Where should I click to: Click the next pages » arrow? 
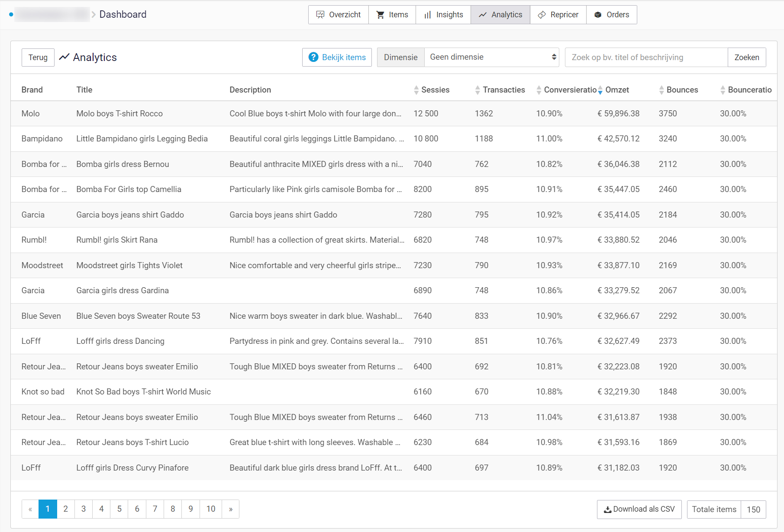[231, 509]
